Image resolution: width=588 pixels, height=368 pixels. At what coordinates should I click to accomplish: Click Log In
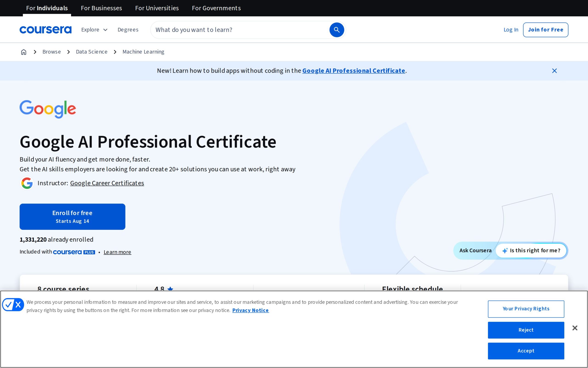511,30
